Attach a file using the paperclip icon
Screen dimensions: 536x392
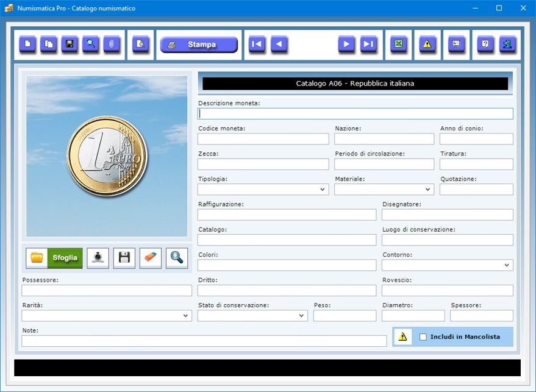[x=112, y=45]
